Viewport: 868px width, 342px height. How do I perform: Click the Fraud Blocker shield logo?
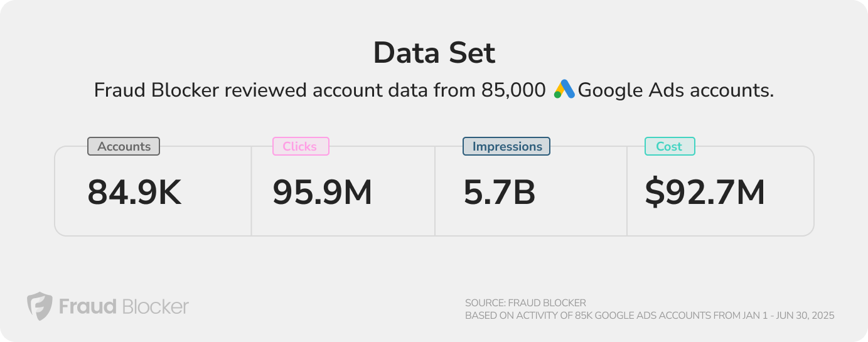40,306
